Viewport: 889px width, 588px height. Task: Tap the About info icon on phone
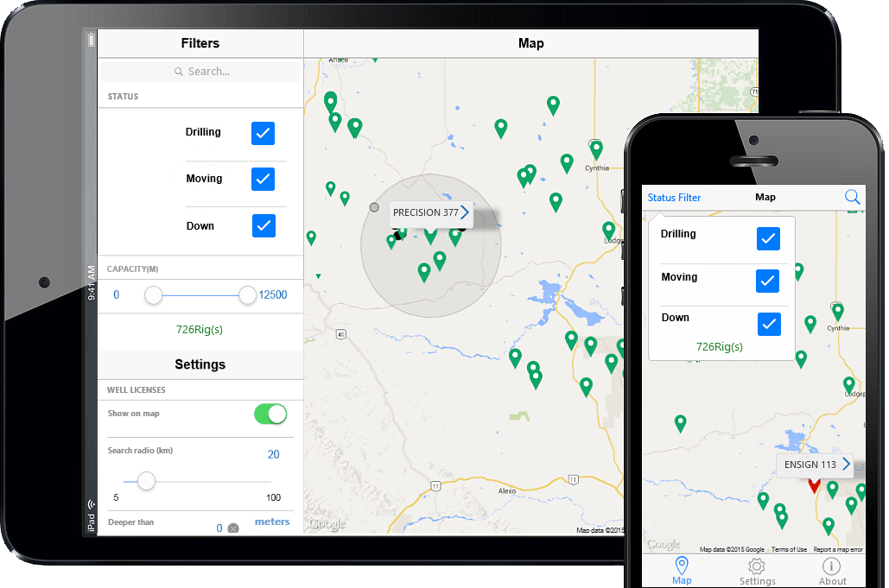[832, 571]
